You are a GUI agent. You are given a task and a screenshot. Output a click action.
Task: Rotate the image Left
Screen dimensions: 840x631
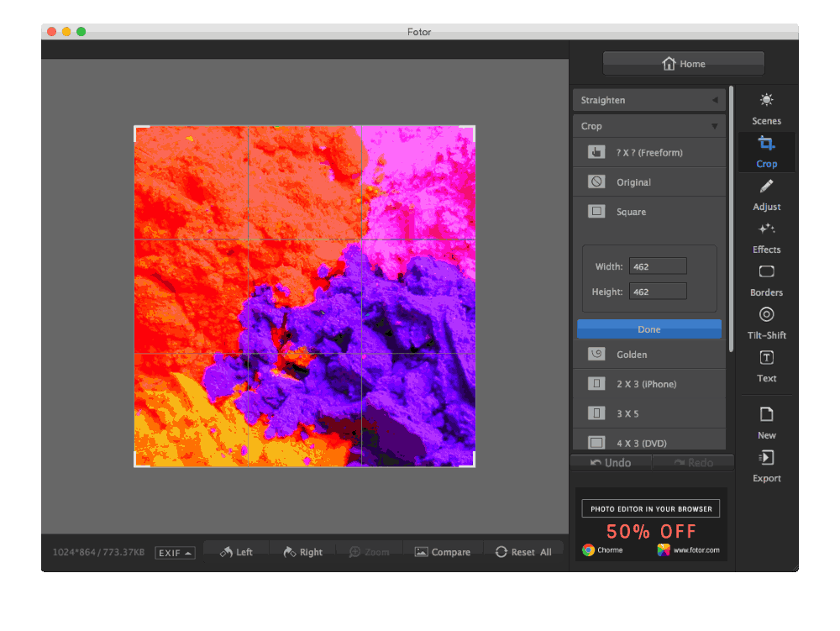coord(236,552)
